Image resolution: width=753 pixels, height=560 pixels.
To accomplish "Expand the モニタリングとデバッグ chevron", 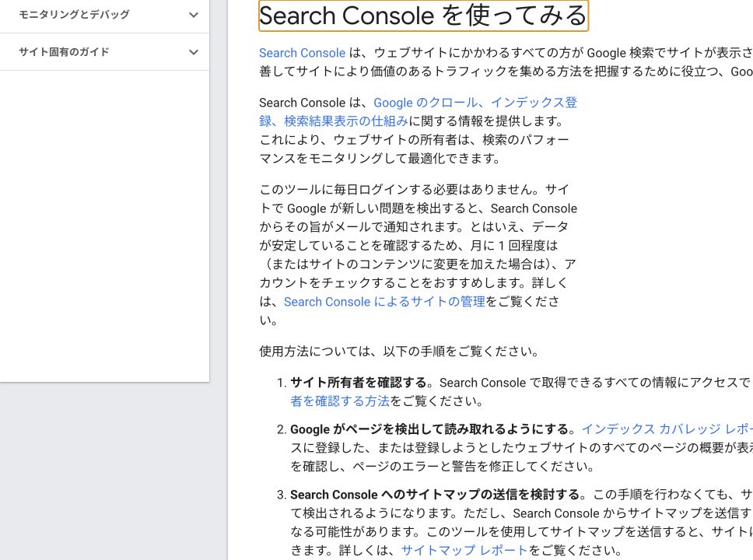I will (x=194, y=15).
